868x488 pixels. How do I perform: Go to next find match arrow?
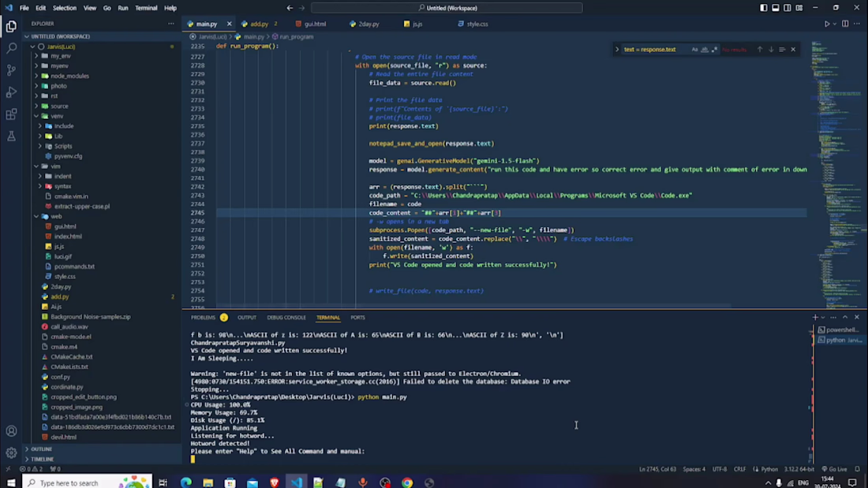tap(771, 49)
